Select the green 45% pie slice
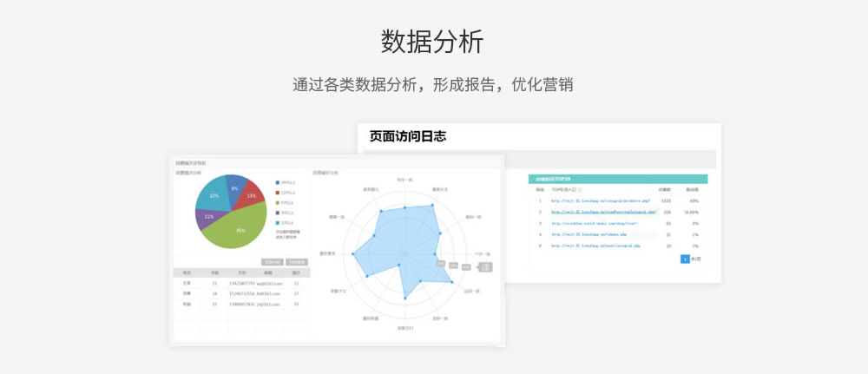The width and height of the screenshot is (868, 374). click(238, 226)
